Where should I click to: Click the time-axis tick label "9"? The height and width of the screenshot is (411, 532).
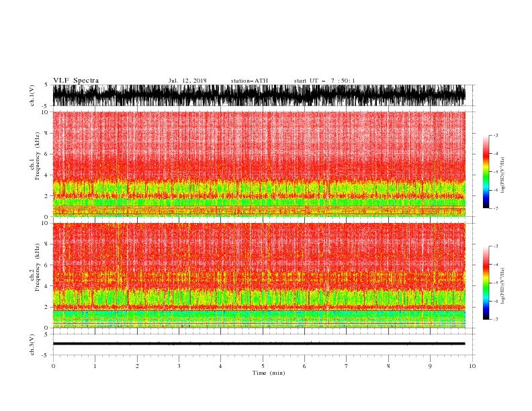click(x=430, y=366)
